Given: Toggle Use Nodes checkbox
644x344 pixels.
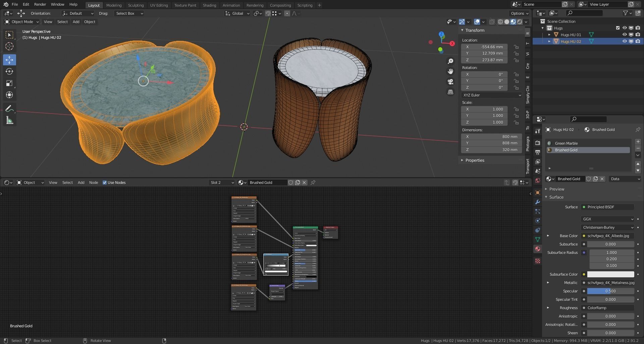Looking at the screenshot, I should [105, 183].
